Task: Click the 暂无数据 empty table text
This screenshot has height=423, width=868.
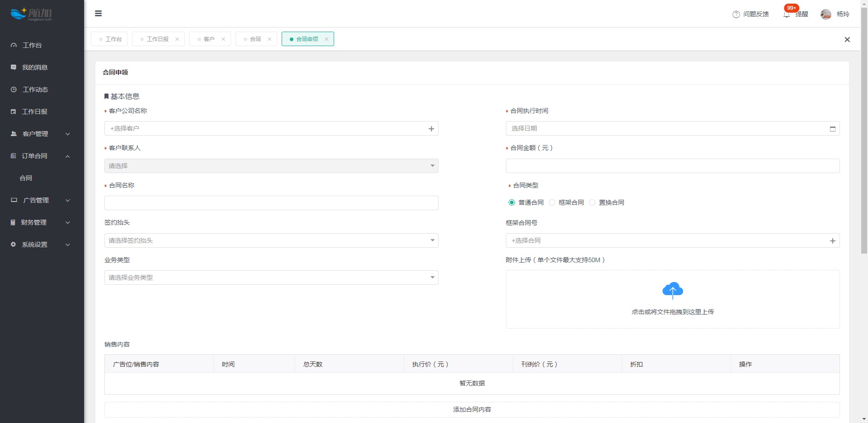Action: pyautogui.click(x=472, y=383)
